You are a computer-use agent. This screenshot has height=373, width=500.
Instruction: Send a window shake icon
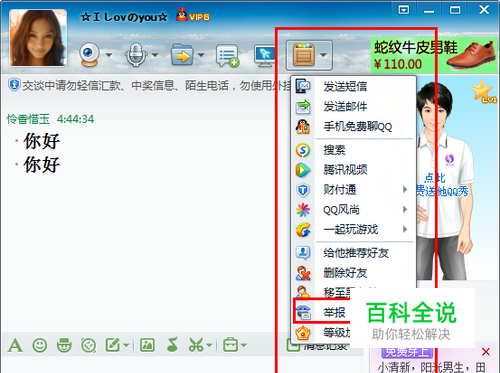click(x=89, y=346)
